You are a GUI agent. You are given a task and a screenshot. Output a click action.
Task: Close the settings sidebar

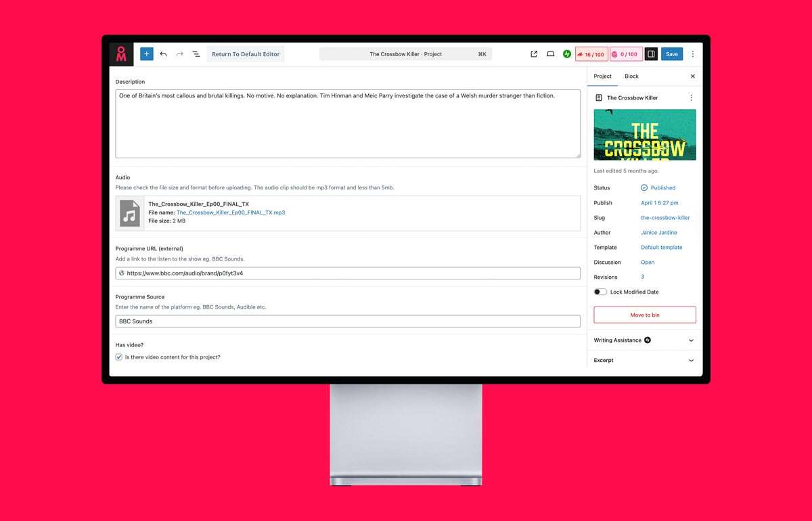(692, 76)
